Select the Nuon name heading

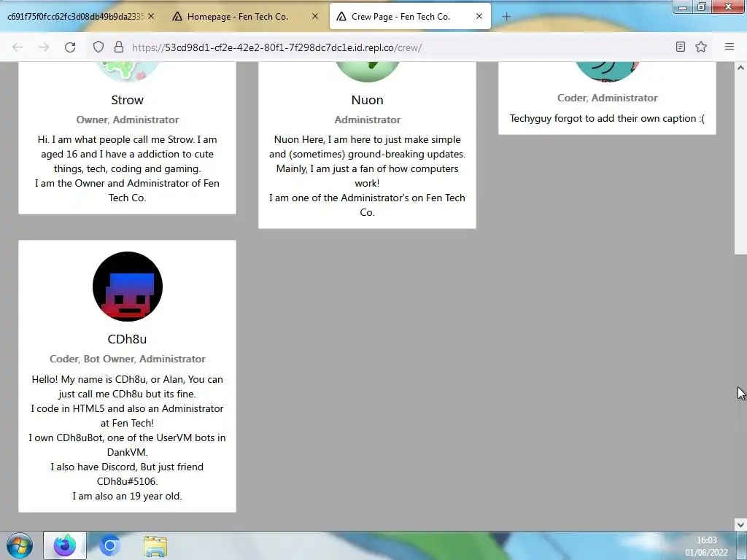click(x=368, y=100)
